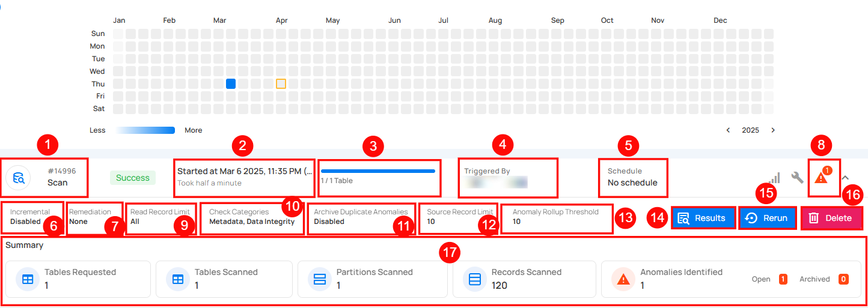Go to next year after 2025
The image size is (868, 308).
pyautogui.click(x=773, y=130)
